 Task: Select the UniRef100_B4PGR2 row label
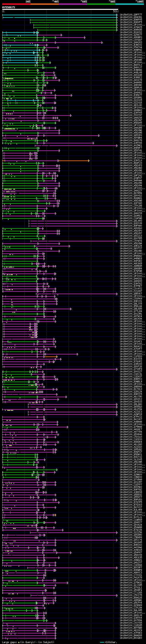pos(131,261)
